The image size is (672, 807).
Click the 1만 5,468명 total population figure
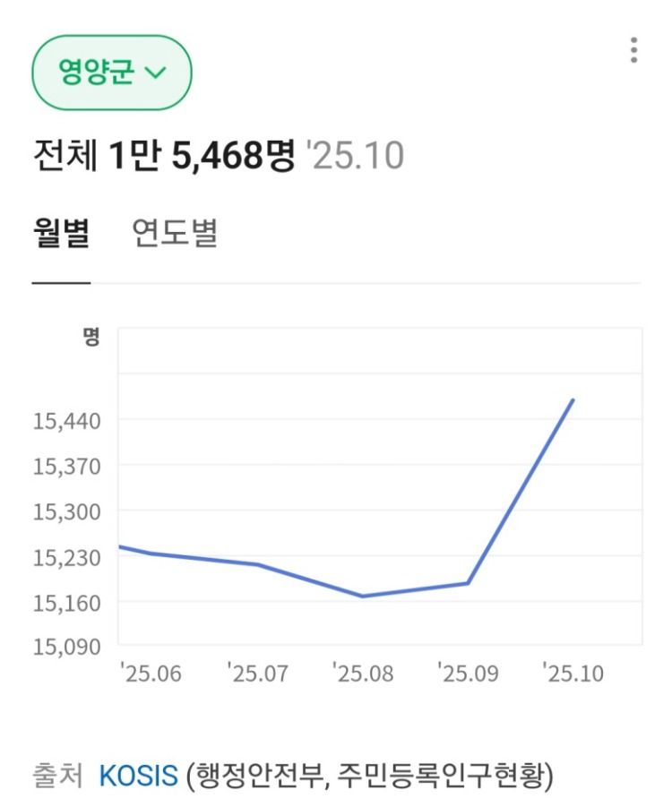click(202, 158)
